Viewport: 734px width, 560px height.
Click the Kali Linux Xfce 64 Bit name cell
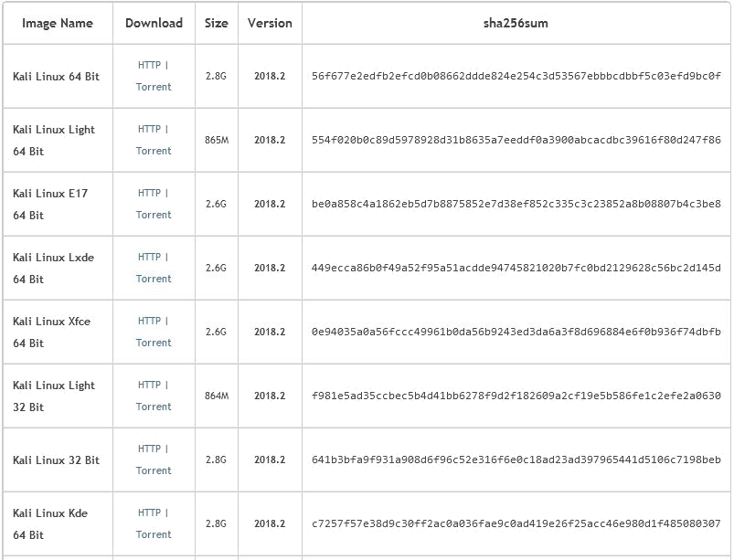[x=52, y=333]
